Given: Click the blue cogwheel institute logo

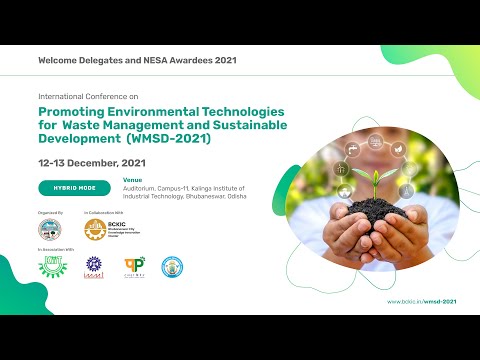Looking at the screenshot, I should pos(94,267).
